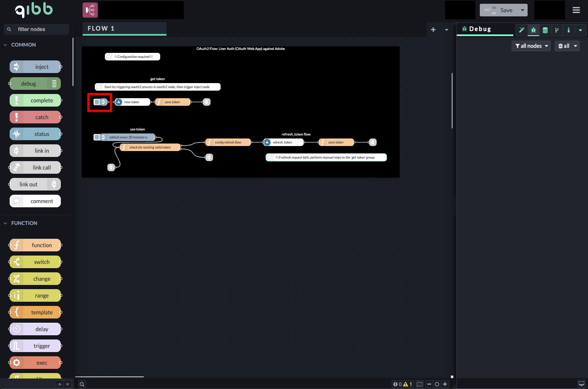Click search flows magnifier in footer

pos(82,384)
